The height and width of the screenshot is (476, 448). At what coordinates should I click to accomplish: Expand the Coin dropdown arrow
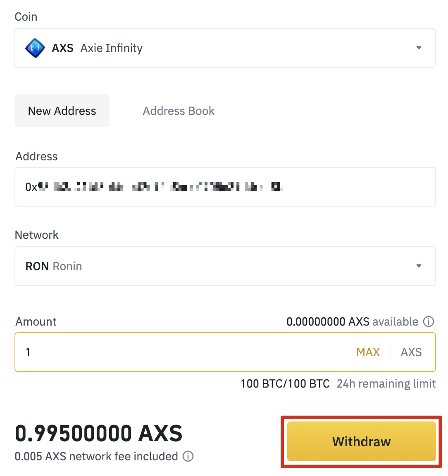point(419,48)
